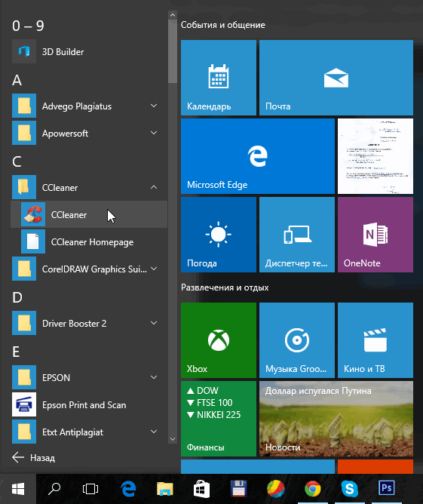The image size is (423, 504).
Task: Open the document preview tile
Action: (x=375, y=156)
